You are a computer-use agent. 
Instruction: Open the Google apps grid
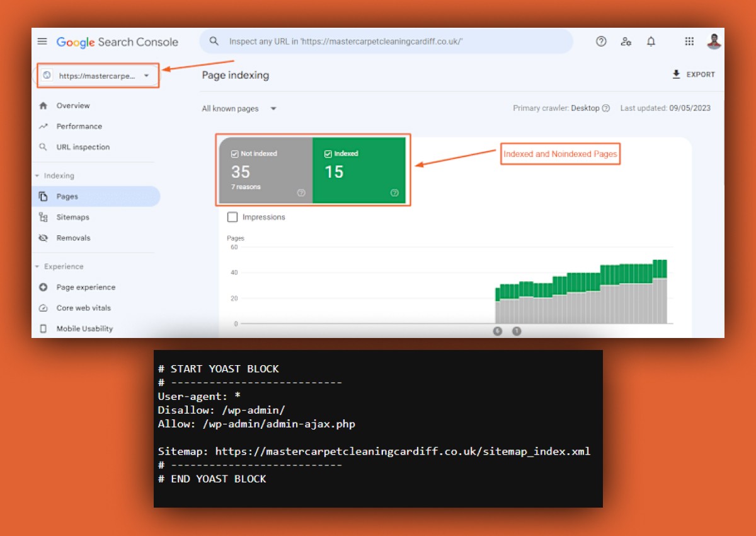tap(689, 42)
